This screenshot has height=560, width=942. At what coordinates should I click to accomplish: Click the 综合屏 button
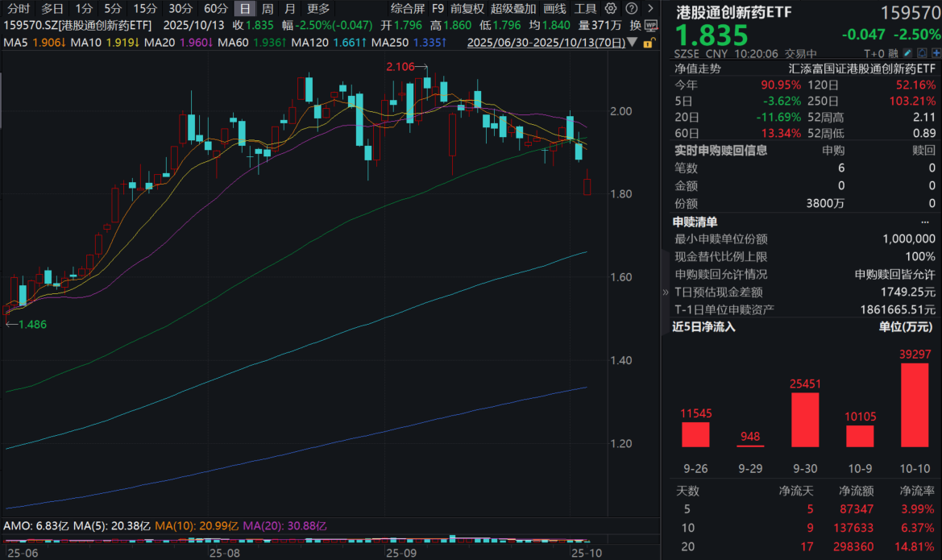pos(408,9)
